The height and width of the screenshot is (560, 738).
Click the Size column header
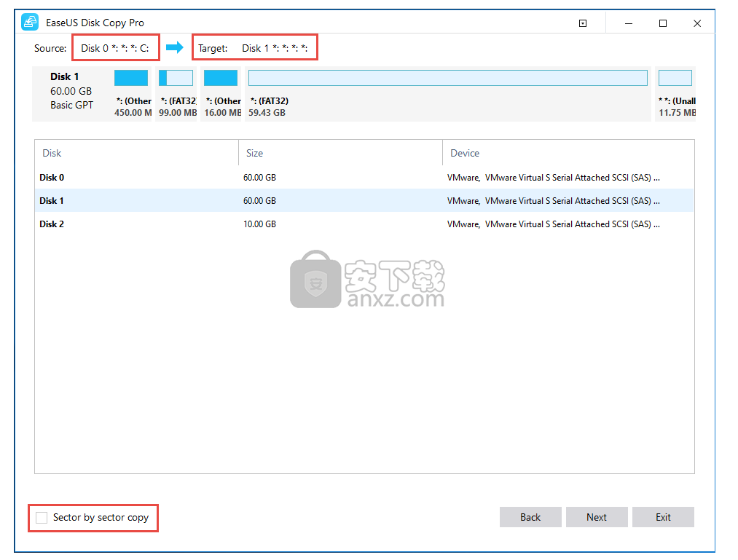pyautogui.click(x=340, y=153)
